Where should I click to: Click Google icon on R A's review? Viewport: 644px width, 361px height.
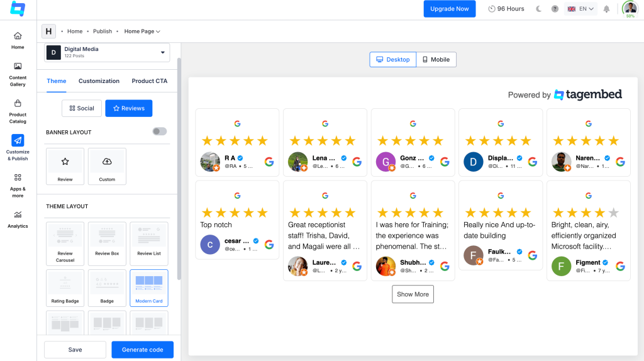click(x=269, y=162)
